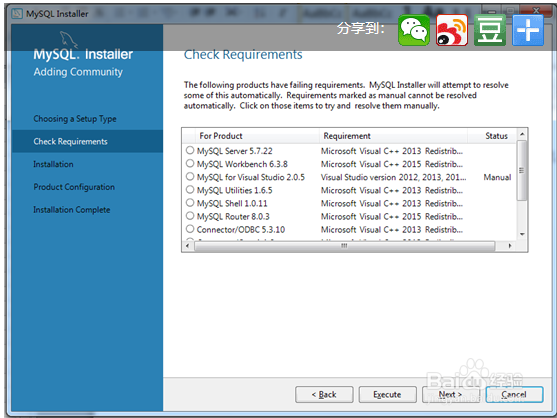Click horizontal scrollbar right arrow

pyautogui.click(x=510, y=246)
